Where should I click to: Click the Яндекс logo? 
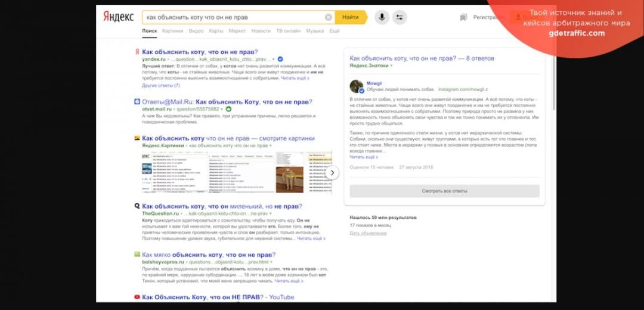pos(119,17)
